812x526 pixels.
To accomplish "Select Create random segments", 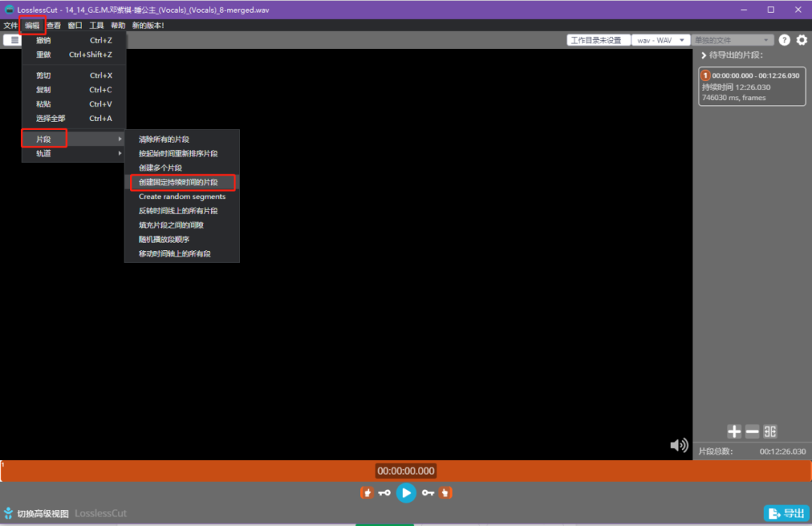I will tap(182, 197).
